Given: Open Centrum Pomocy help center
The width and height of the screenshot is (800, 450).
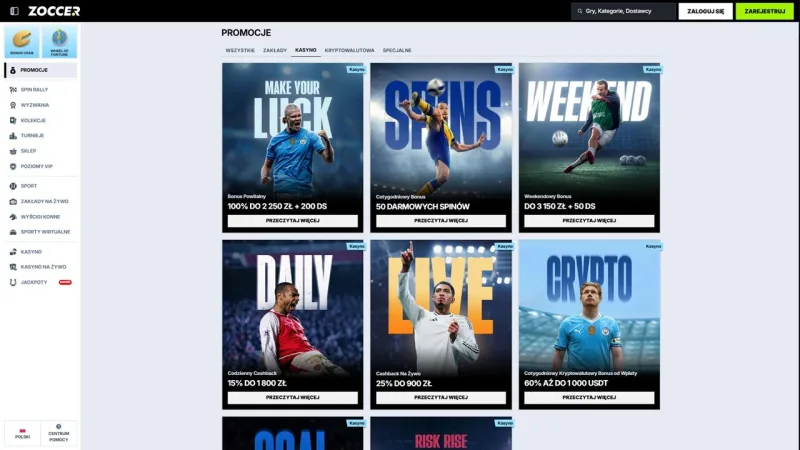Looking at the screenshot, I should pos(59,433).
